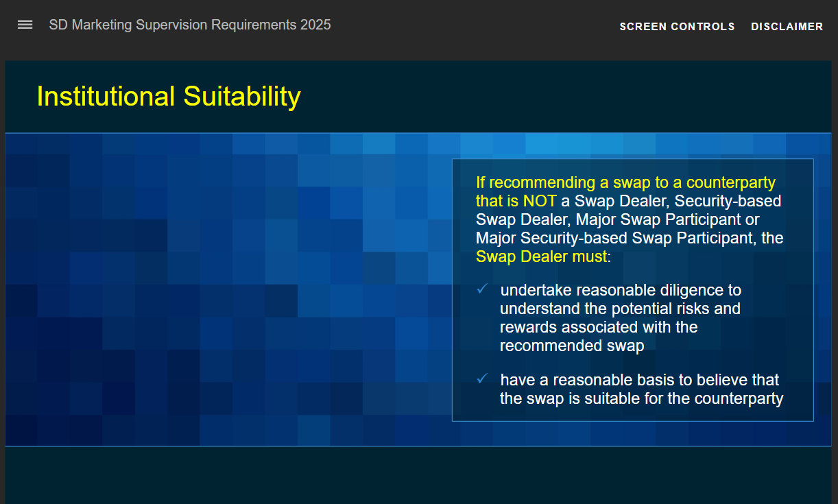Select the 'Institutional Suitability' slide heading
The width and height of the screenshot is (838, 504).
click(169, 97)
